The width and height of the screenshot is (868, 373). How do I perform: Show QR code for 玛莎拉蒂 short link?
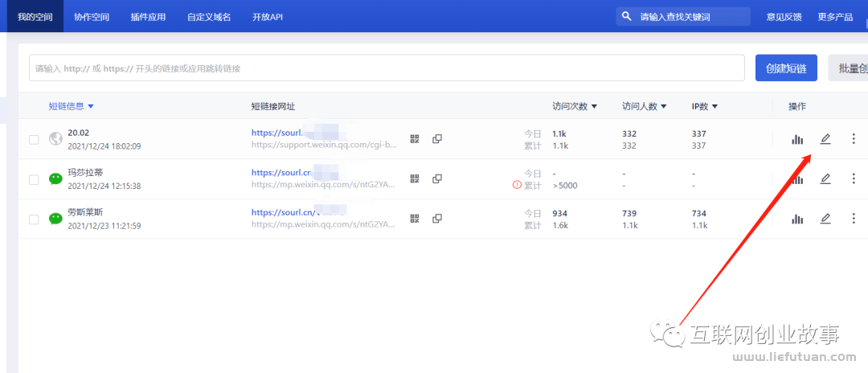[415, 178]
